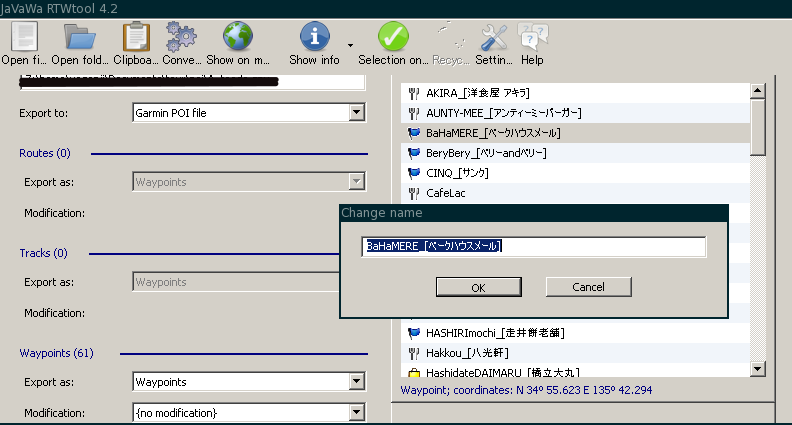Click the restaurant icon next to Hakkou
This screenshot has height=425, width=792.
point(414,353)
